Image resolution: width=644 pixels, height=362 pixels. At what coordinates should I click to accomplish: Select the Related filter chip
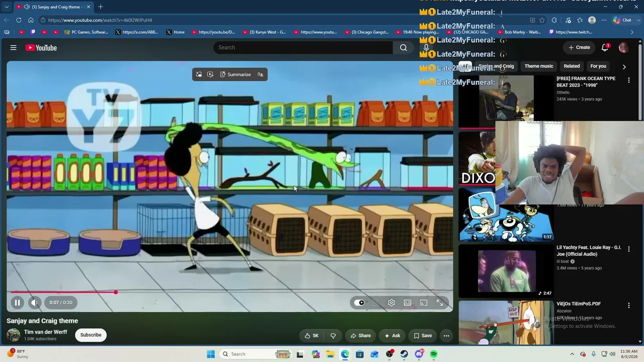tap(572, 66)
